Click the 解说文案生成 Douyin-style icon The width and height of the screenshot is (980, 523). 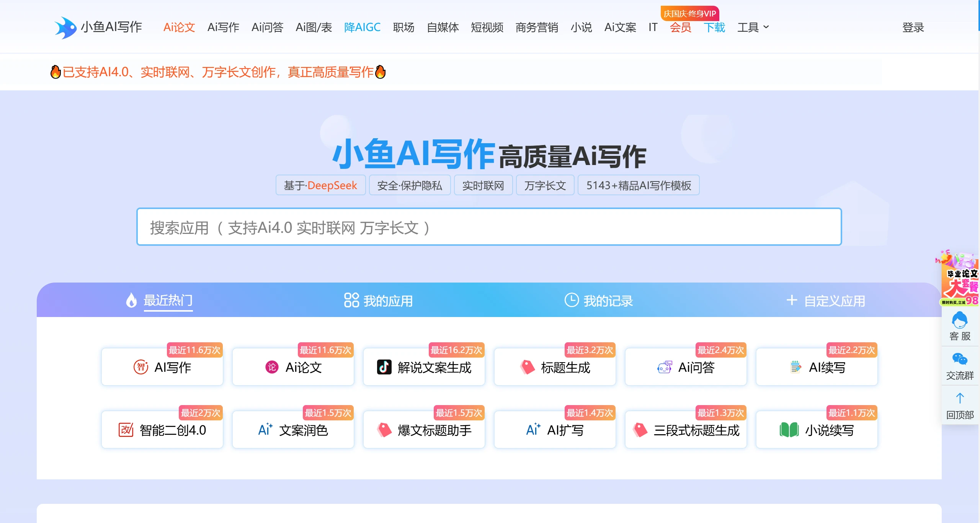click(x=384, y=367)
